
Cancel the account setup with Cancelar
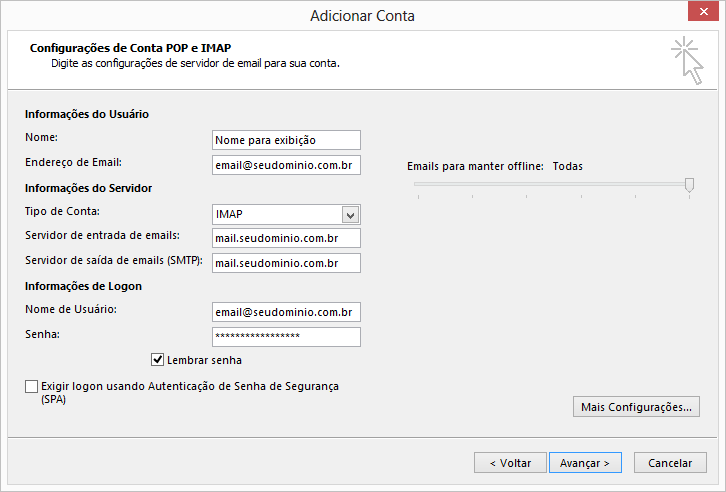(x=670, y=463)
